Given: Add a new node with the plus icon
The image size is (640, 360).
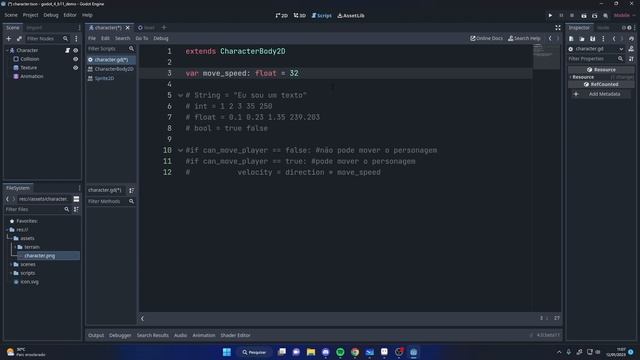Looking at the screenshot, I should point(9,39).
